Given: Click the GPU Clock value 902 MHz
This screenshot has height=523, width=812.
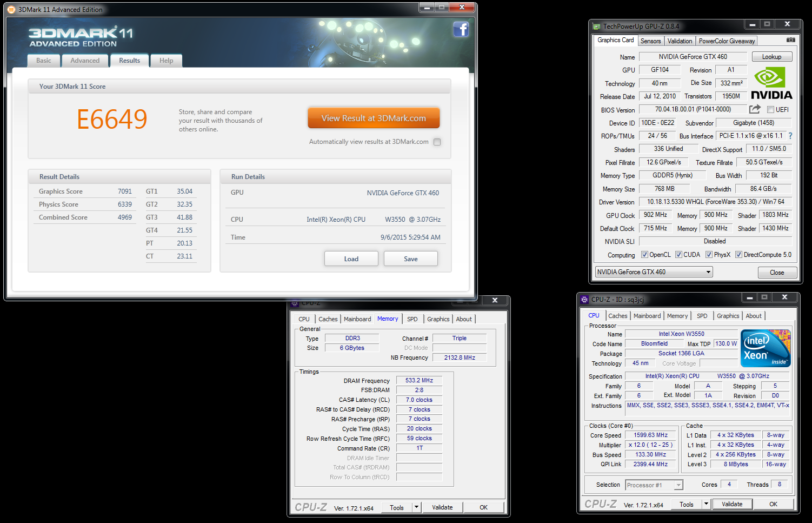Looking at the screenshot, I should 655,215.
